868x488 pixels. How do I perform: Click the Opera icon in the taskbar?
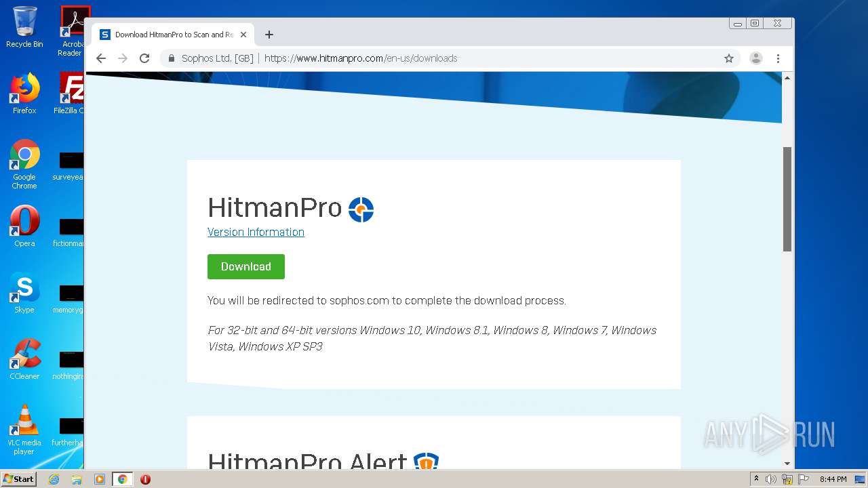click(x=145, y=479)
